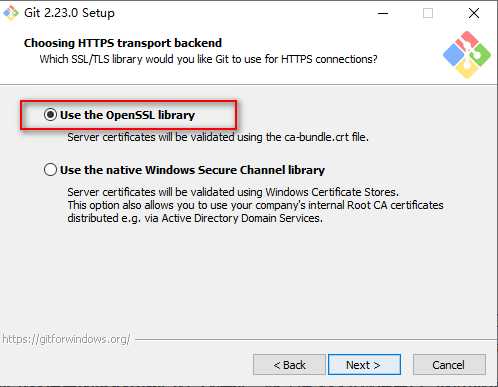Click the 'Use the OpenSSL library' label
Image resolution: width=498 pixels, height=387 pixels.
point(127,115)
